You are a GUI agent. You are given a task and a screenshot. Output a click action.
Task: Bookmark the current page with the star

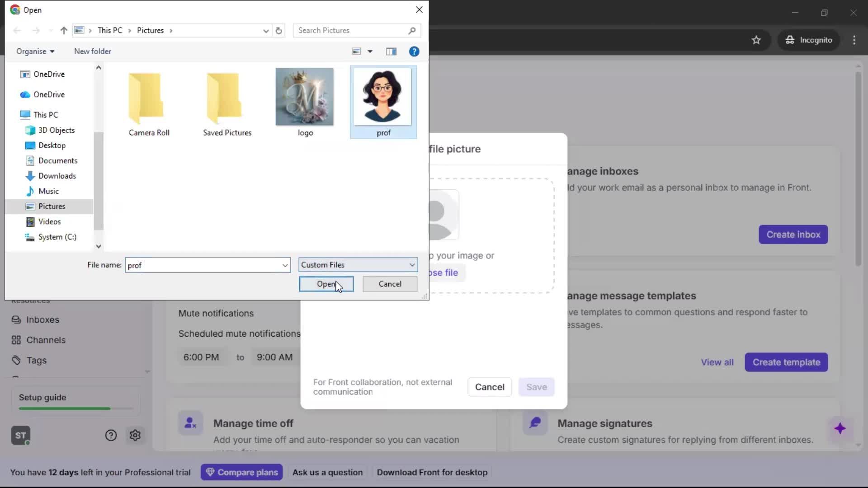click(x=756, y=40)
